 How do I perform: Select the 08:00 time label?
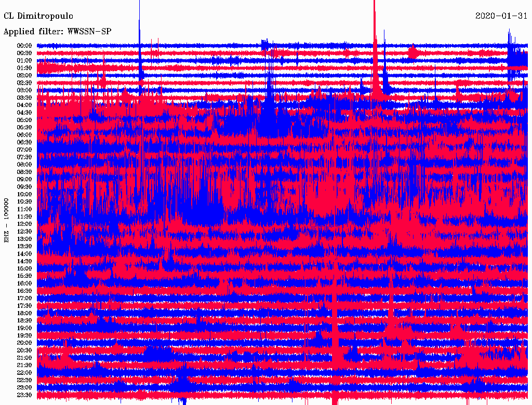pyautogui.click(x=24, y=165)
